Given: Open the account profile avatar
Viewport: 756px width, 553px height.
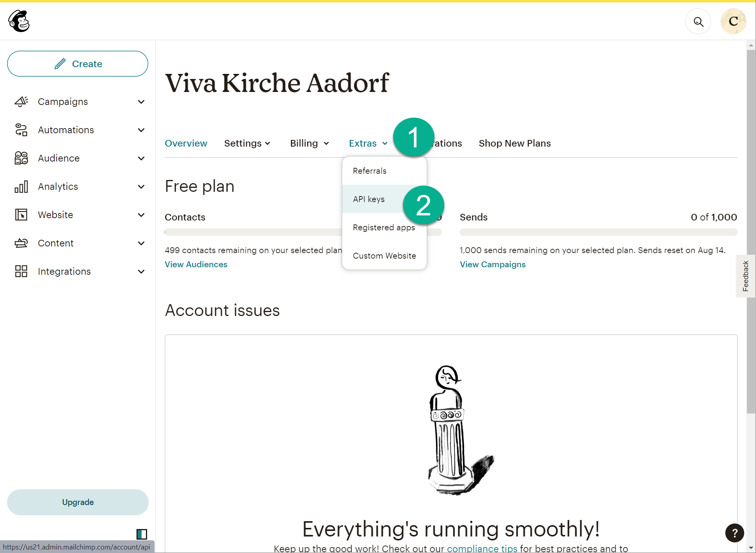Looking at the screenshot, I should (733, 22).
